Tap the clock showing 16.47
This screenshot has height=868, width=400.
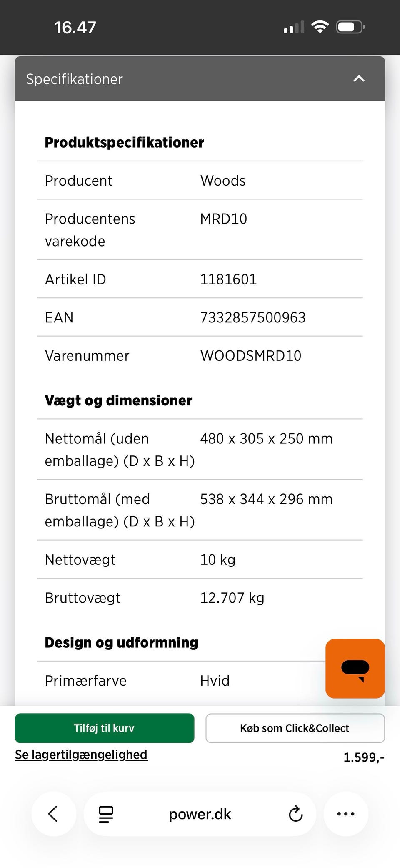coord(75,28)
